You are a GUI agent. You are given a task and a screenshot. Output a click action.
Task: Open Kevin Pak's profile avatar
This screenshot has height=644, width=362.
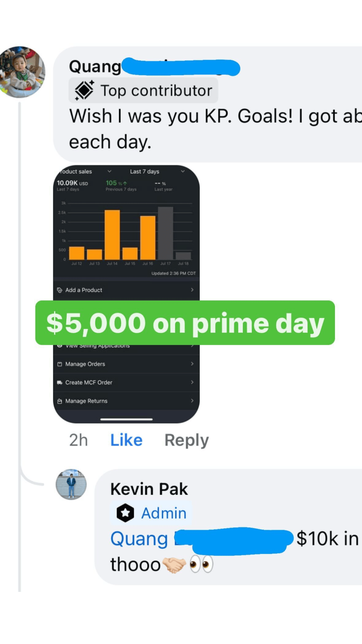[x=71, y=484]
